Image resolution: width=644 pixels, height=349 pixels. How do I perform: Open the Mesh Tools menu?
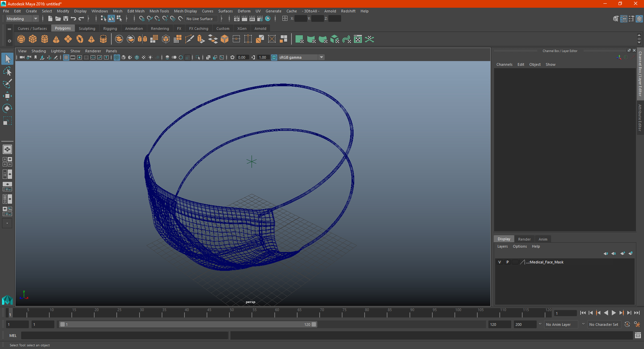[159, 11]
